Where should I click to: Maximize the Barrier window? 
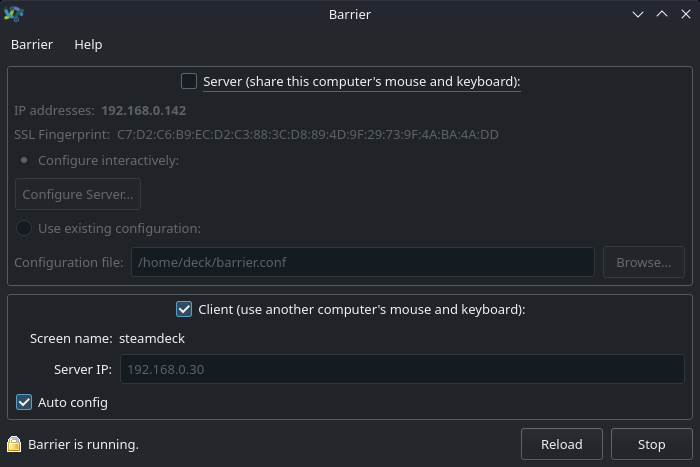coord(662,14)
